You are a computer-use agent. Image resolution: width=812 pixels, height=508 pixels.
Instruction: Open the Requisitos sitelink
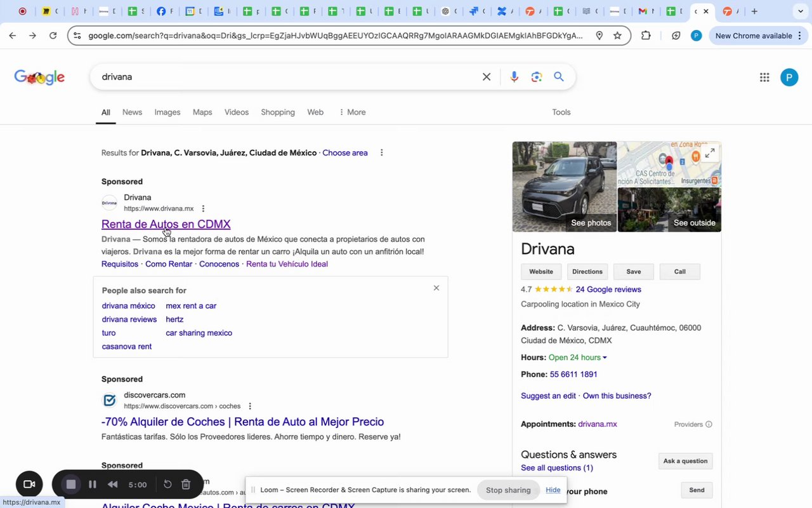[x=120, y=264]
